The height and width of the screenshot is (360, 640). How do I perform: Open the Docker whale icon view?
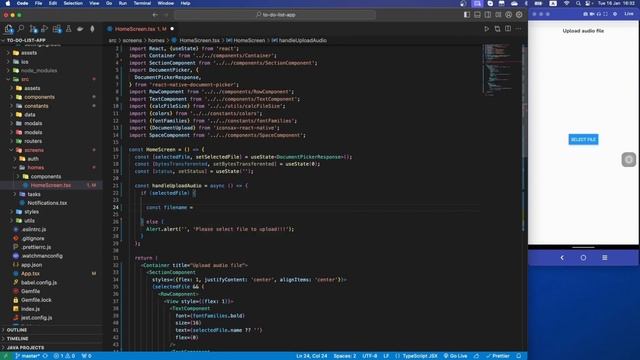tap(80, 29)
